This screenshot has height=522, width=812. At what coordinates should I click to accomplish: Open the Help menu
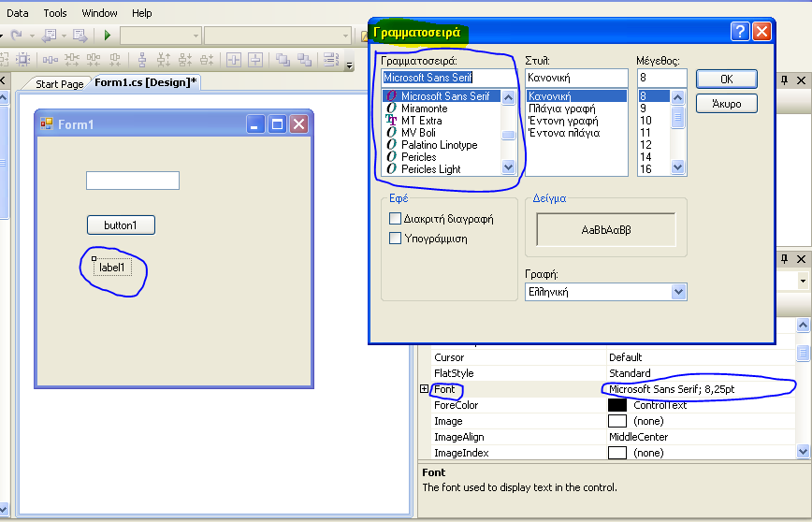coord(141,13)
